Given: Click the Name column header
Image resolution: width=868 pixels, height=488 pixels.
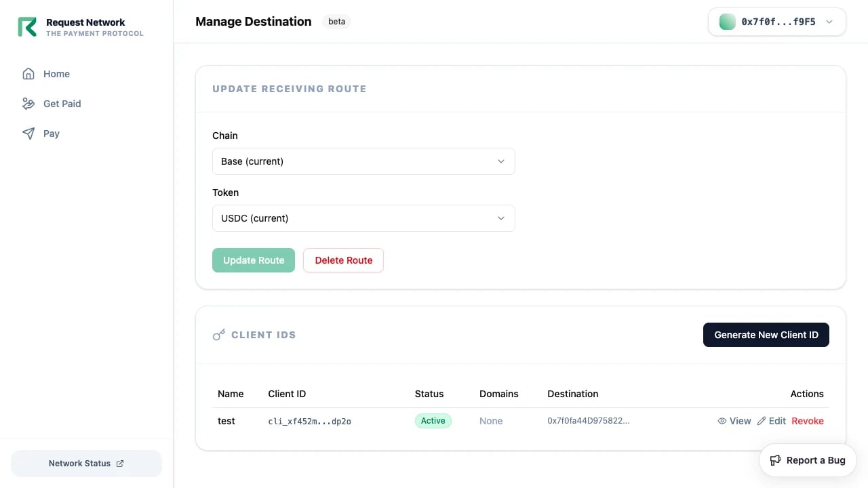Looking at the screenshot, I should click(231, 394).
